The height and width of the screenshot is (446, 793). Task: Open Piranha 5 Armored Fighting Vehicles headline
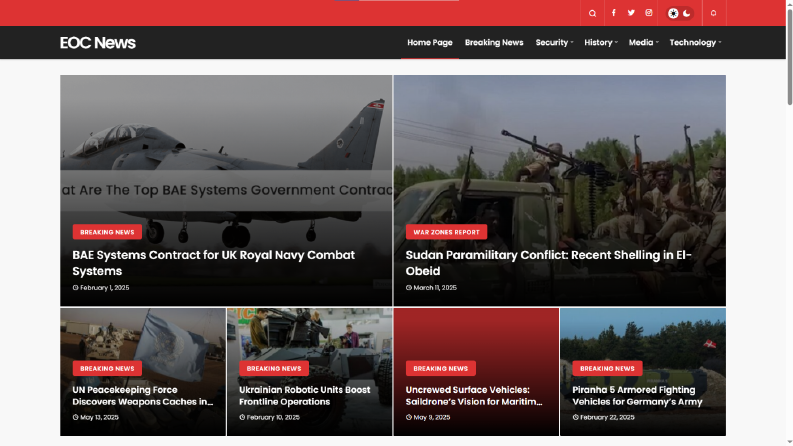point(637,396)
